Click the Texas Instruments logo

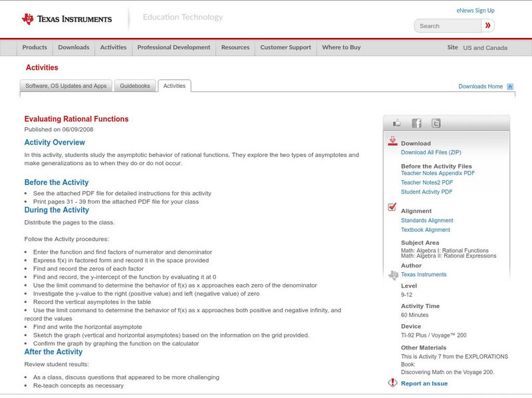tap(66, 19)
